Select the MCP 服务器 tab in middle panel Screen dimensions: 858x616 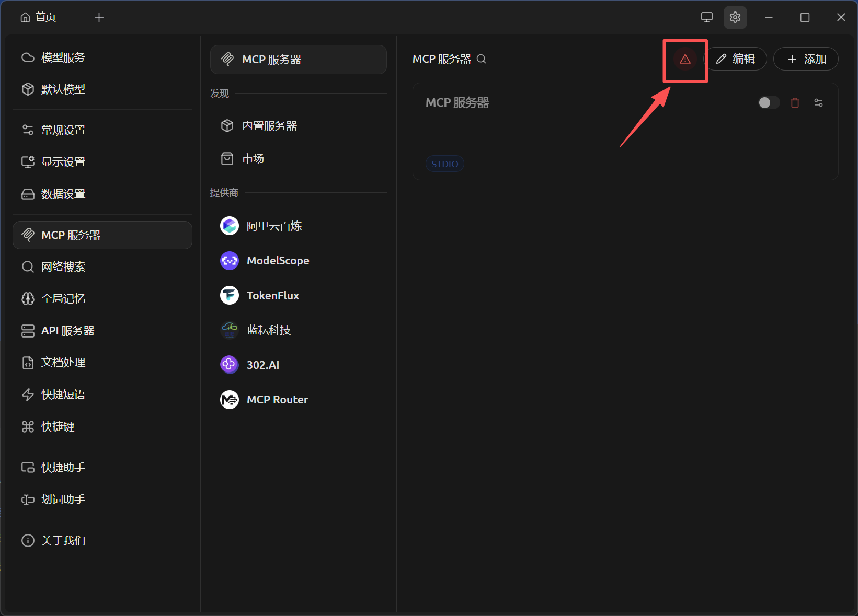click(x=299, y=60)
